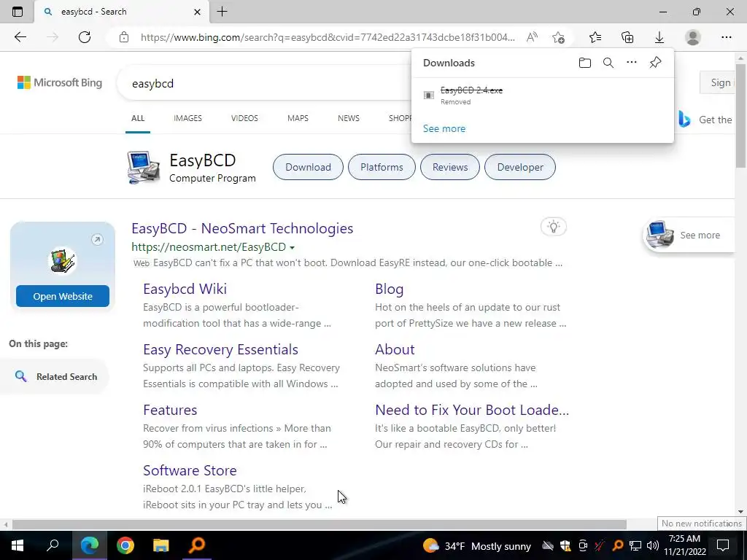Click the Download pill button
The image size is (747, 560).
pos(308,167)
